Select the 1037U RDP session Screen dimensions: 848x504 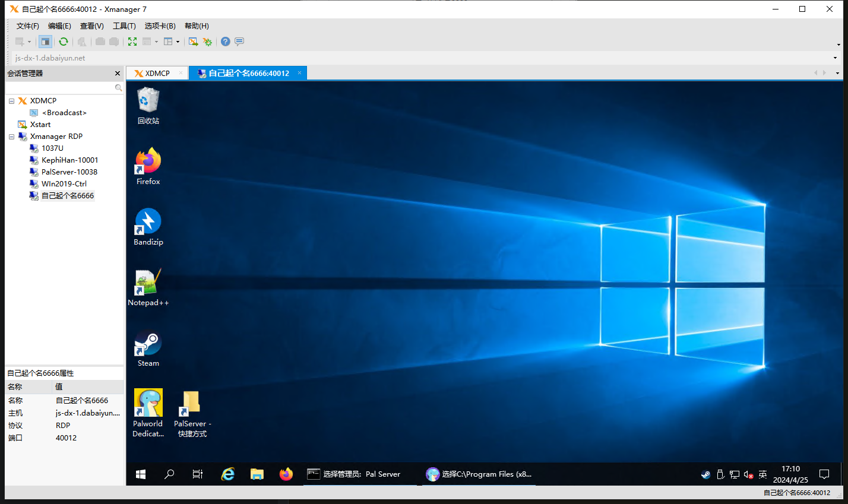[x=52, y=148]
